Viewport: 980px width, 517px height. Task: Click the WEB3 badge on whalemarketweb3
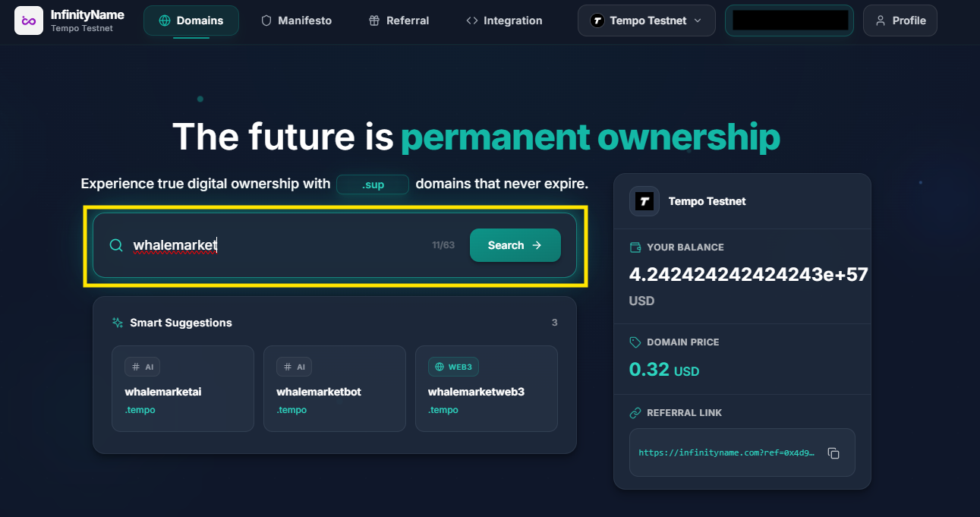tap(453, 366)
